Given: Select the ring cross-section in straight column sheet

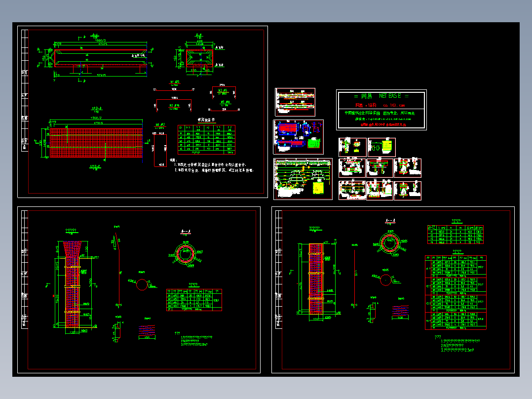Looking at the screenshot, I should [390, 242].
